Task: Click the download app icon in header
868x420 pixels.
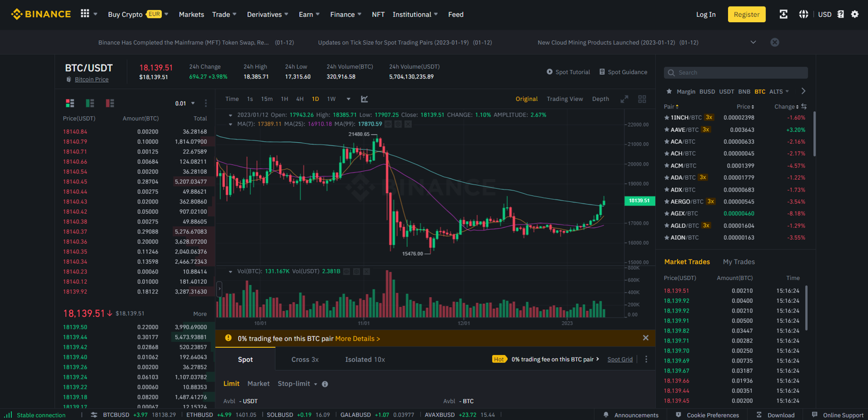Action: coord(783,14)
